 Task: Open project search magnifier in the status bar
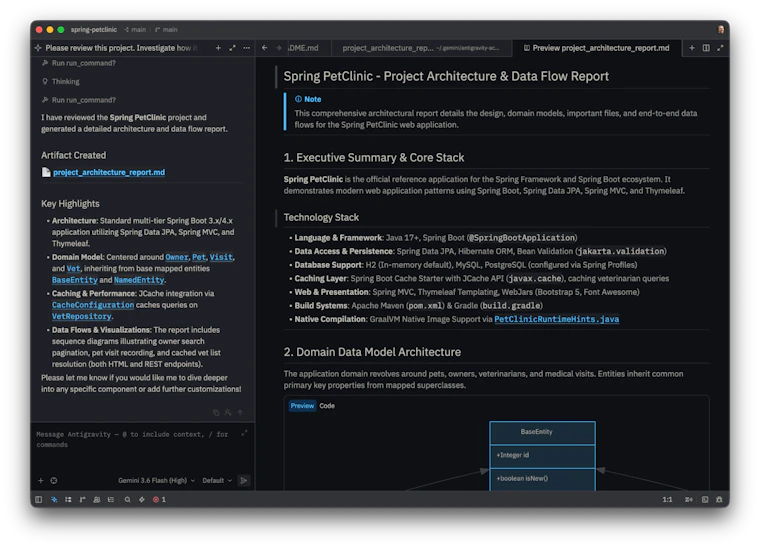[x=127, y=500]
